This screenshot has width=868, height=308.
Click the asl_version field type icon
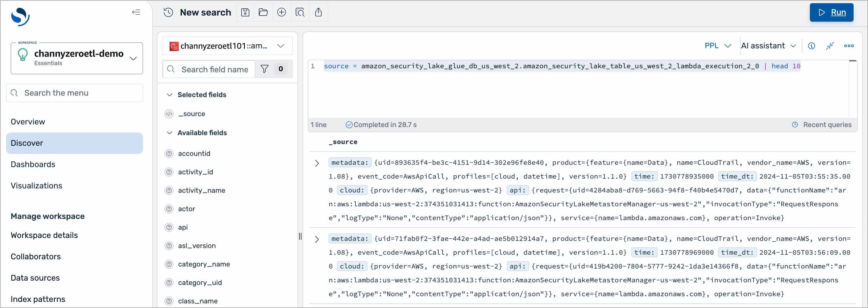coord(169,246)
